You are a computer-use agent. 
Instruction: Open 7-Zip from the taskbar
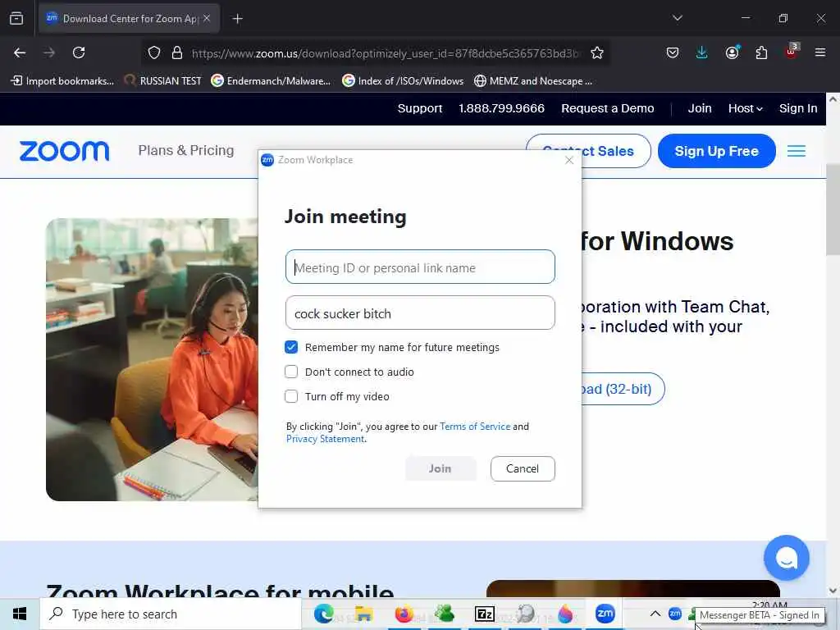click(484, 614)
